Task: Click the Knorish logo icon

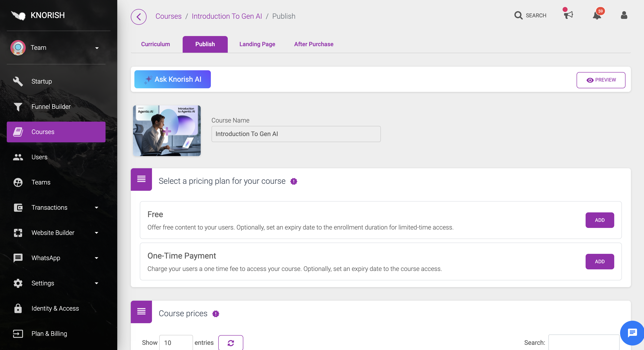Action: (18, 16)
